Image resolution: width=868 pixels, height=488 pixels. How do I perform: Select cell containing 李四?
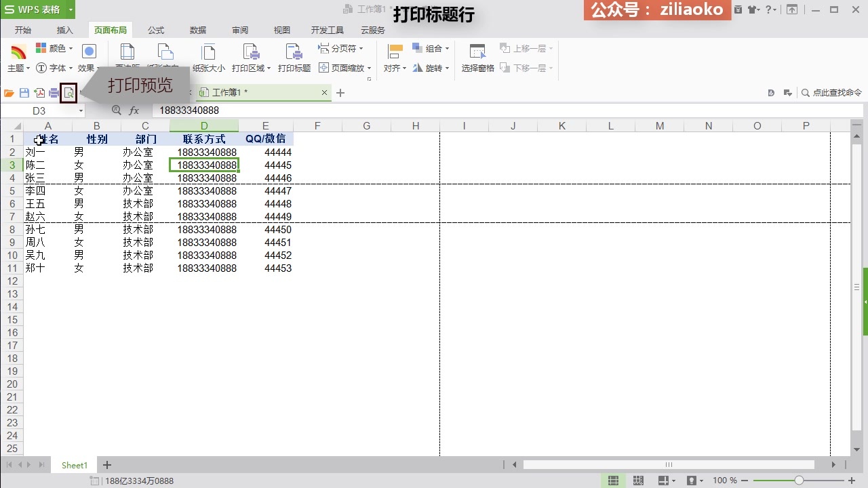click(47, 191)
